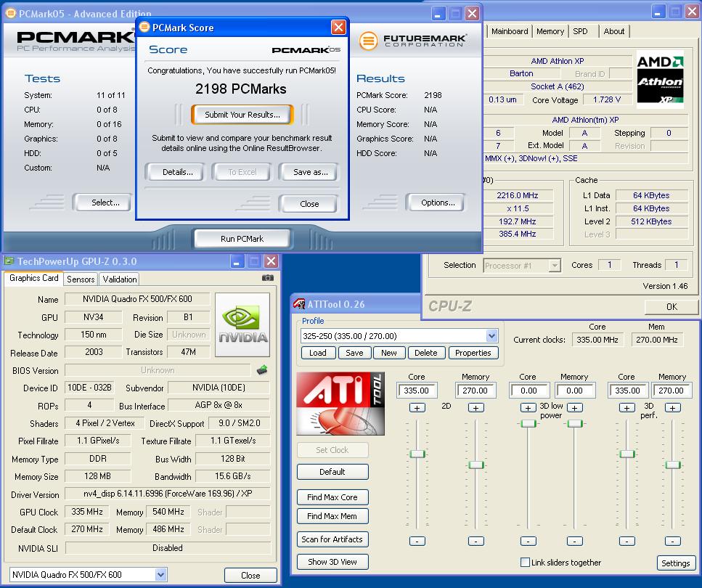Click Properties button in ATITool profile
The height and width of the screenshot is (588, 702).
tap(473, 353)
